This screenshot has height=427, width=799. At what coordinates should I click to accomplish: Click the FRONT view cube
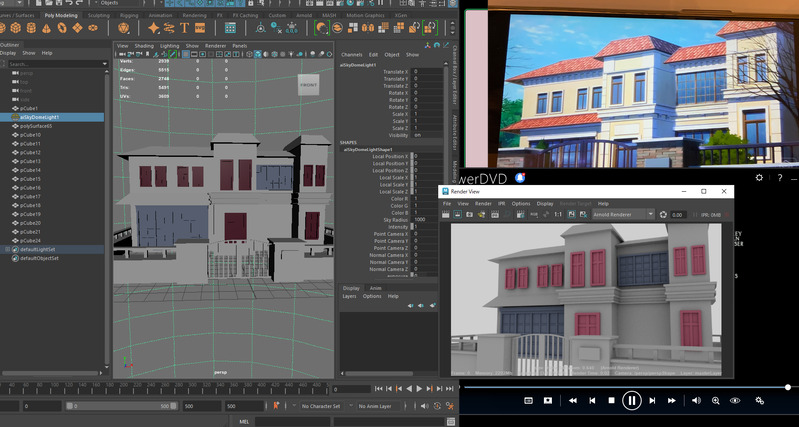tap(309, 86)
